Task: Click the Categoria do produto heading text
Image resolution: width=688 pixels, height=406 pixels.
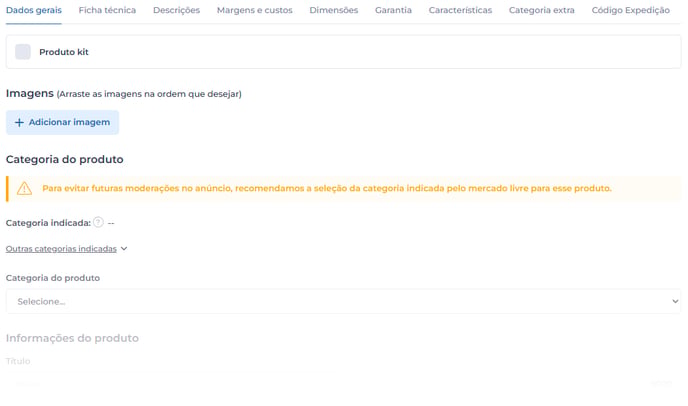Action: pyautogui.click(x=64, y=159)
